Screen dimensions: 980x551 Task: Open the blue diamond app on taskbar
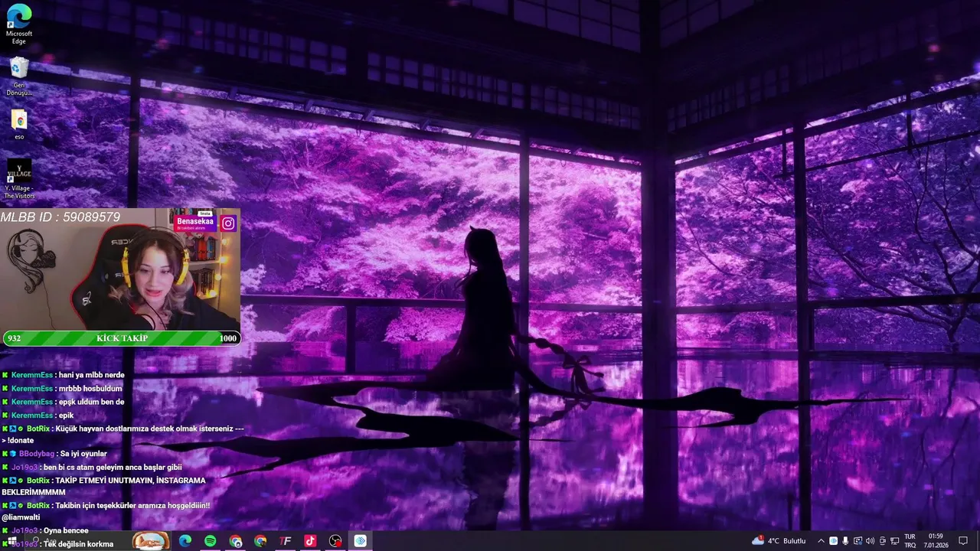(361, 541)
